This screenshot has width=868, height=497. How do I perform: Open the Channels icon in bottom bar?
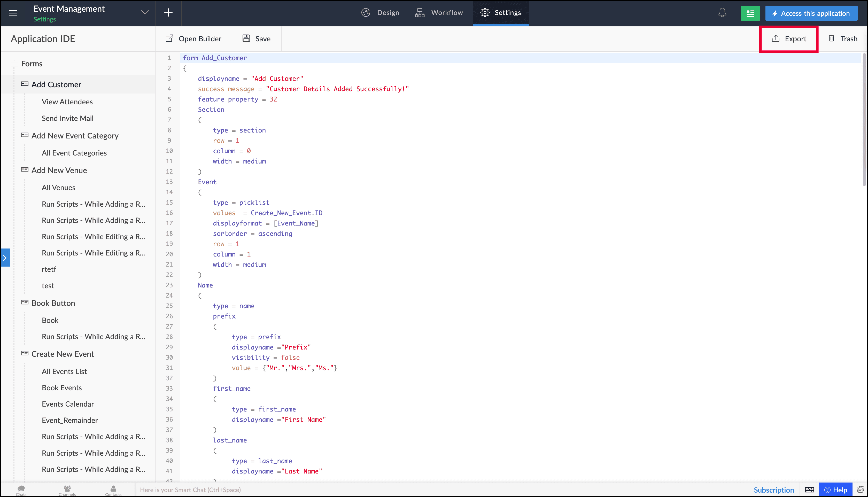pos(67,490)
